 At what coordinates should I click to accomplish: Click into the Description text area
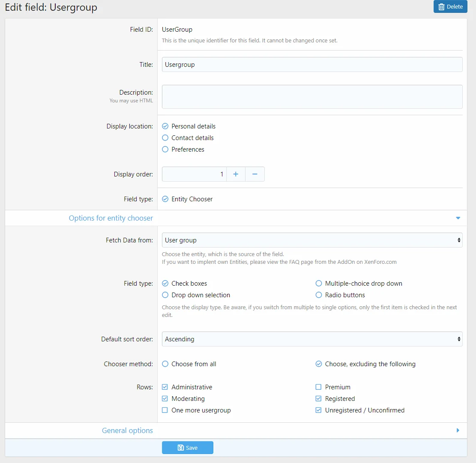[x=312, y=97]
